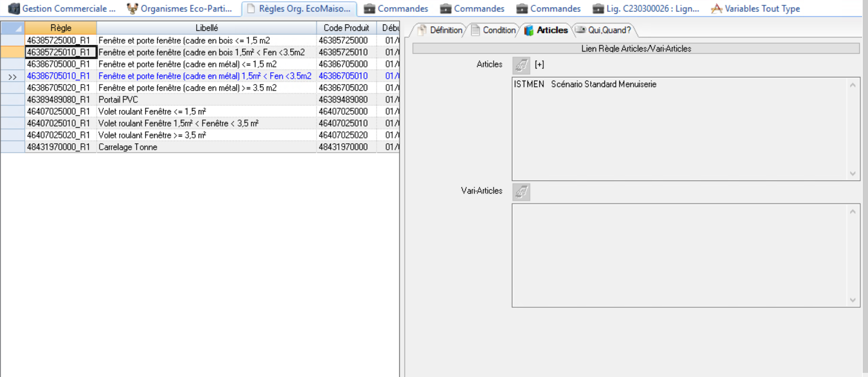Click the Articles picker icon button
Image resolution: width=868 pixels, height=377 pixels.
(x=521, y=65)
